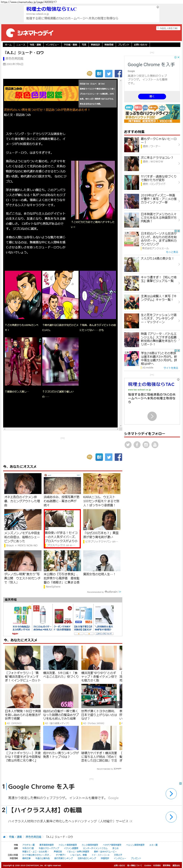Click circular arrow on bottom Google Chrome ad
This screenshot has width=183, height=868.
[171, 794]
